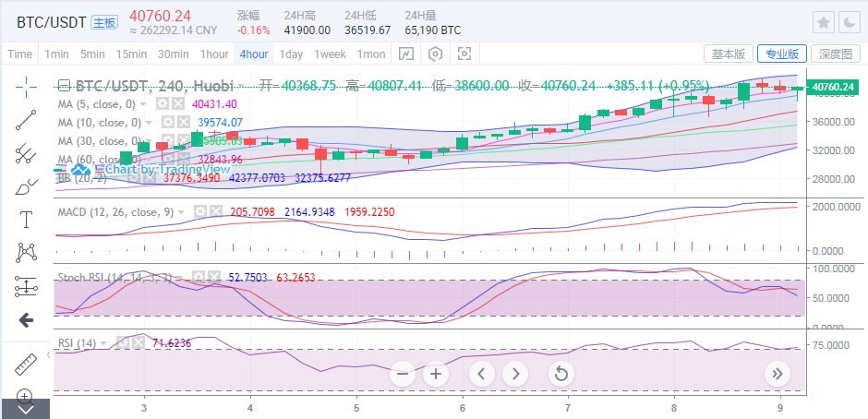Expand MA (10, close, 0) dropdown arrow
Screen dimensions: 868x419
coord(149,123)
